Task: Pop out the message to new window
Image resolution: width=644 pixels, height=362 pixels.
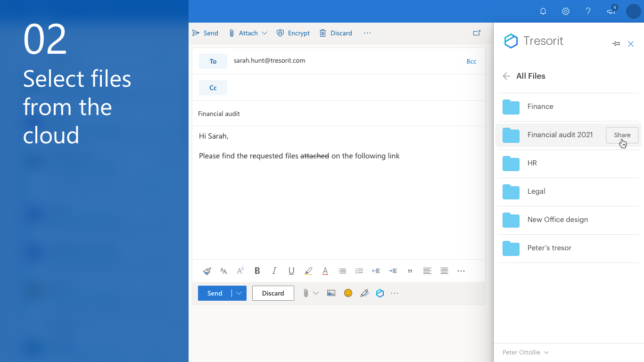Action: (477, 33)
